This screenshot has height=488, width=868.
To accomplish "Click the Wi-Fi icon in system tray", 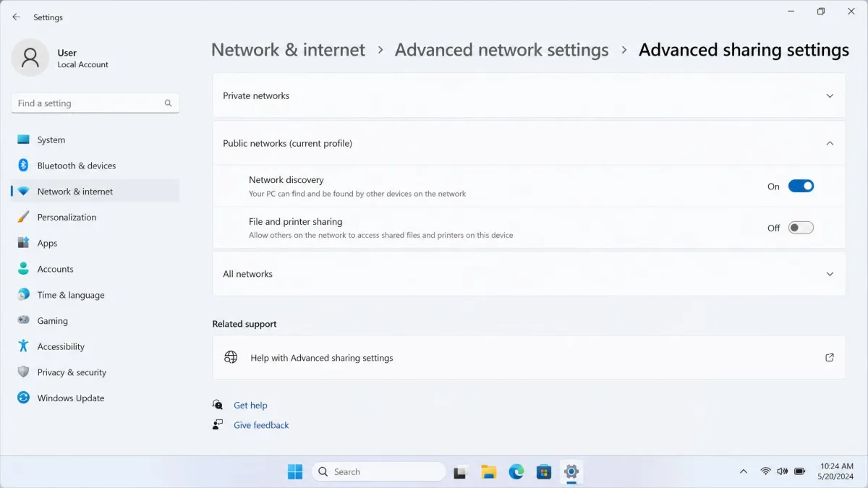I will click(765, 471).
